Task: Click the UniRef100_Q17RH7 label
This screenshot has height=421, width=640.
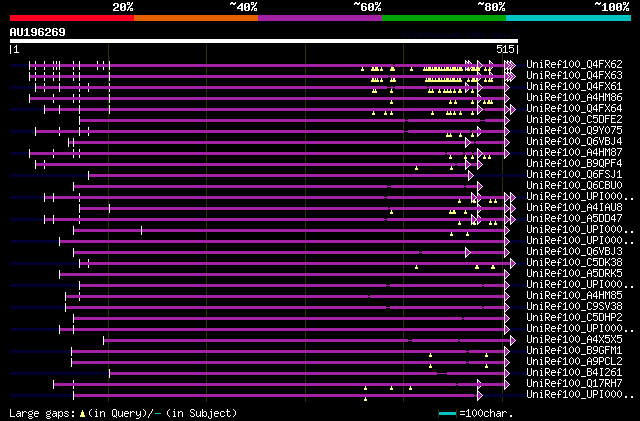Action: point(574,384)
